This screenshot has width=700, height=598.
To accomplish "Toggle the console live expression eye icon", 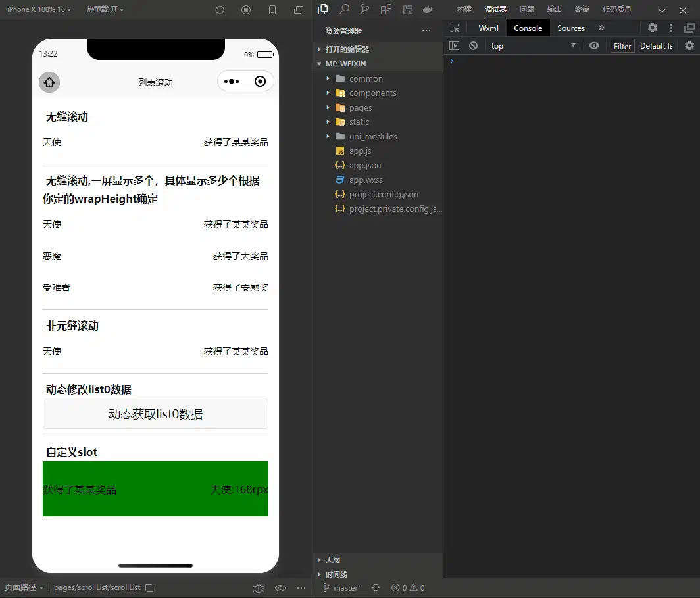I will pyautogui.click(x=594, y=45).
